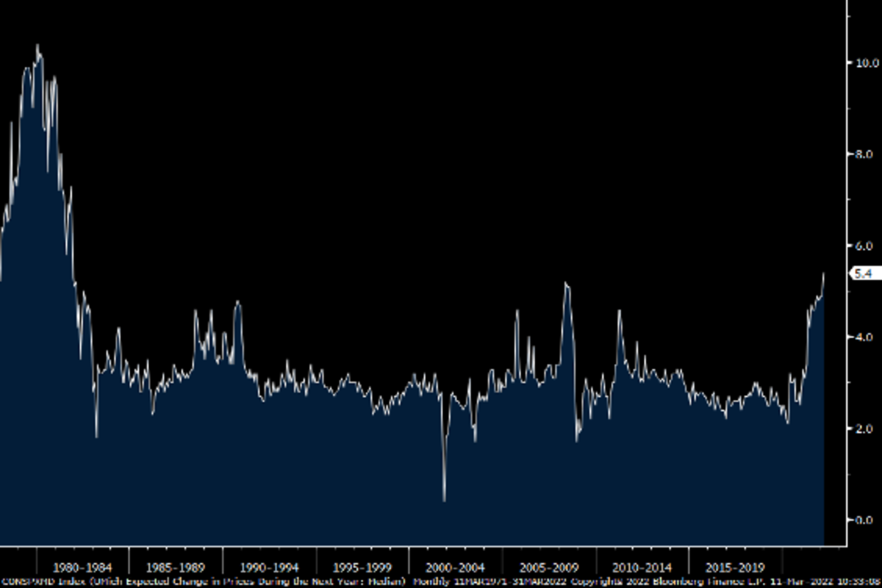This screenshot has height=588, width=882.
Task: Select the 1980-1984 period on the time axis
Action: click(x=82, y=567)
